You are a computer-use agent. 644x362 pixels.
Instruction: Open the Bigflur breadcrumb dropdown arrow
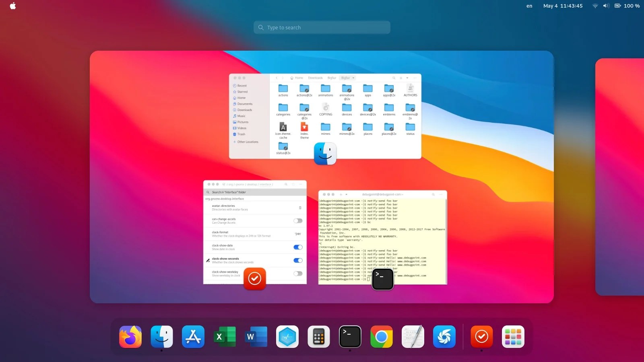click(353, 78)
